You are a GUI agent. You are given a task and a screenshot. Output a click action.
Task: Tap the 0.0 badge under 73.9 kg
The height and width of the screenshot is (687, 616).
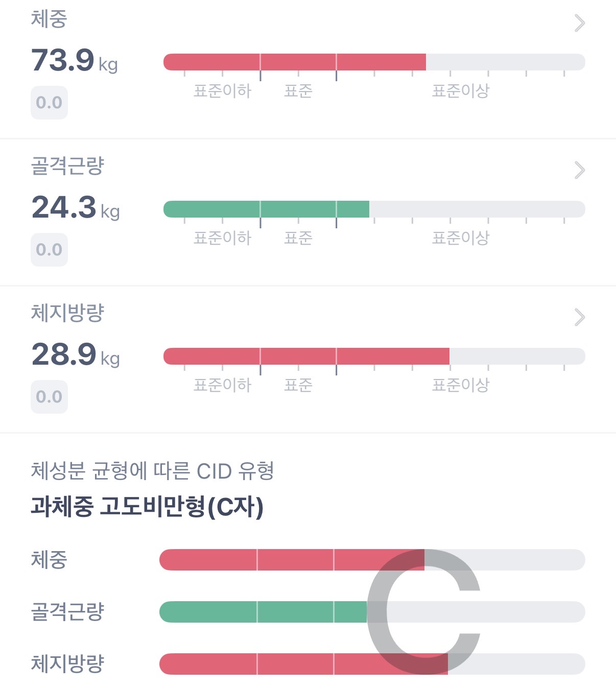[49, 103]
